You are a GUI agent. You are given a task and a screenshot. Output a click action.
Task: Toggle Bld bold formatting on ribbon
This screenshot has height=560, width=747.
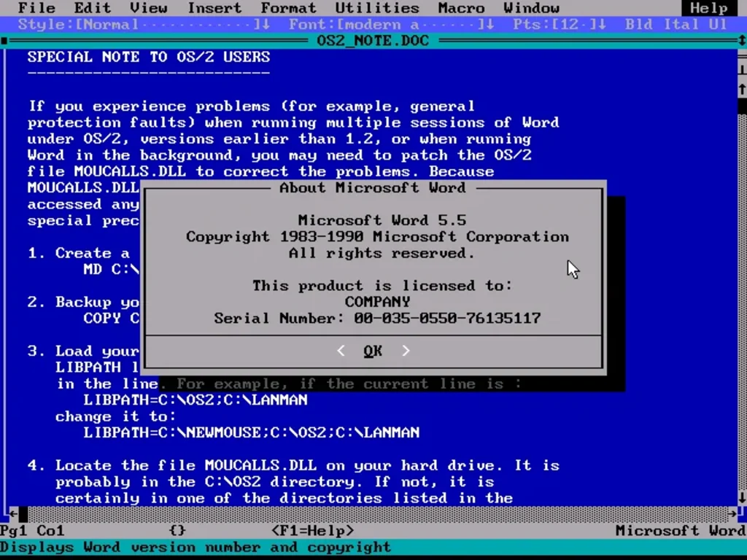(638, 24)
